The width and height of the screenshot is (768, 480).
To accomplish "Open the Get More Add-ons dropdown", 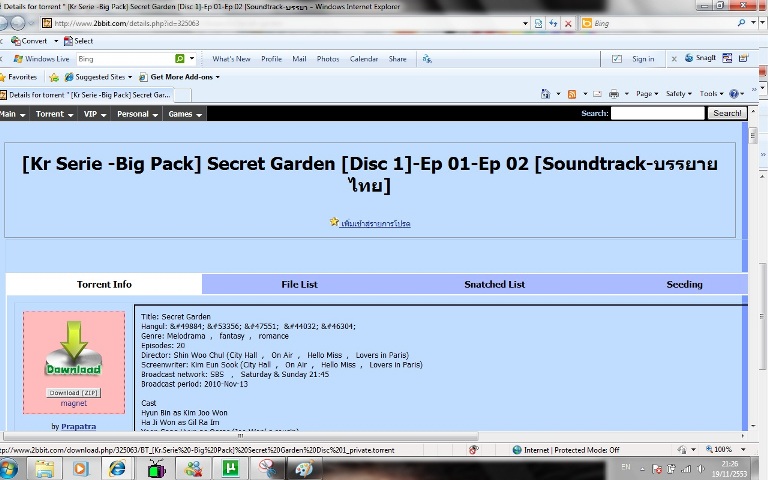I will click(x=180, y=77).
